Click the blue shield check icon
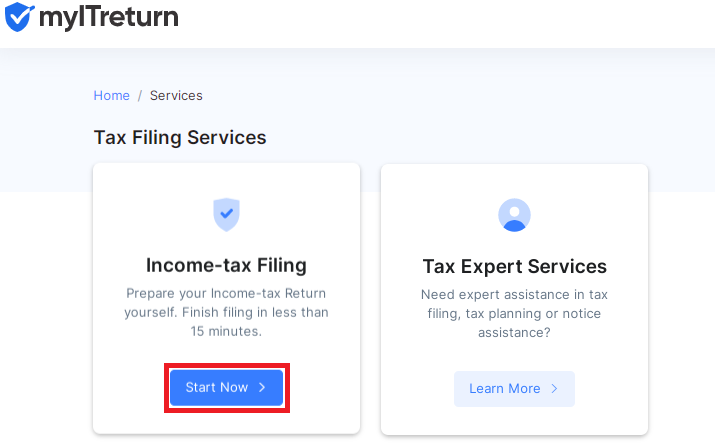715x443 pixels. [226, 214]
